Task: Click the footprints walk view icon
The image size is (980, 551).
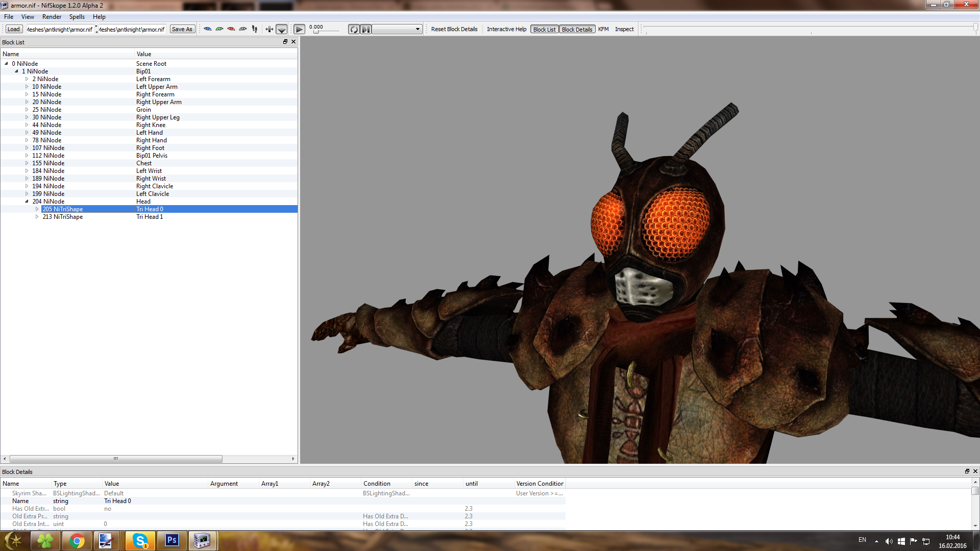Action: click(255, 29)
